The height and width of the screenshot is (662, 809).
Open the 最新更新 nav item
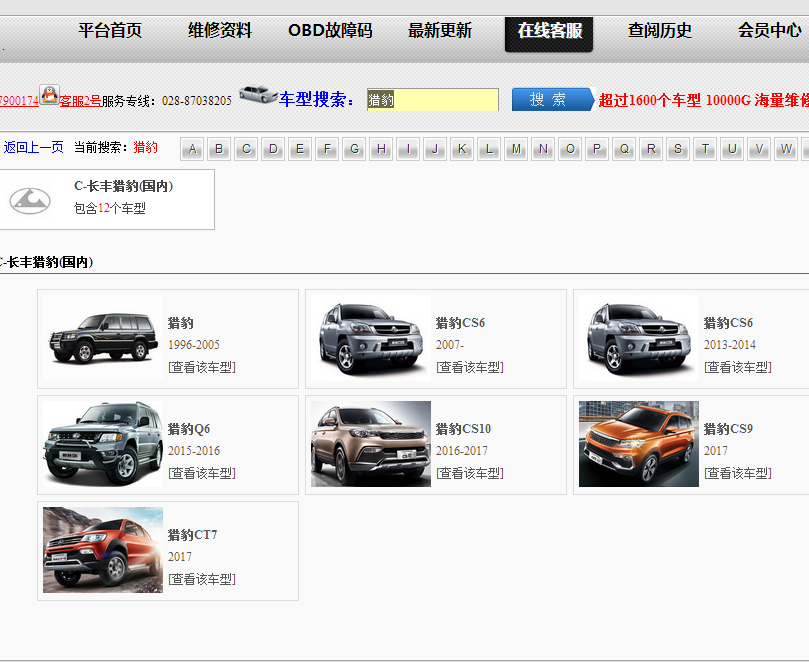(440, 31)
